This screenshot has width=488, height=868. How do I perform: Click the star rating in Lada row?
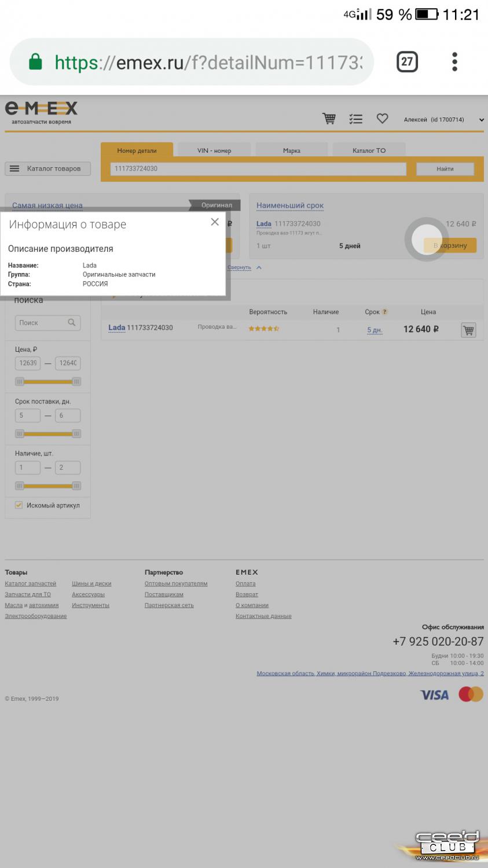pyautogui.click(x=264, y=329)
